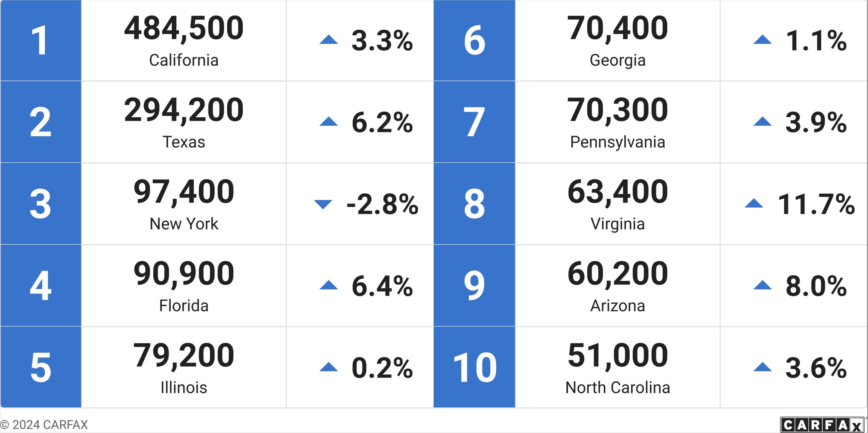Click the CARFAX logo in the corner
The height and width of the screenshot is (433, 868).
pos(823,425)
